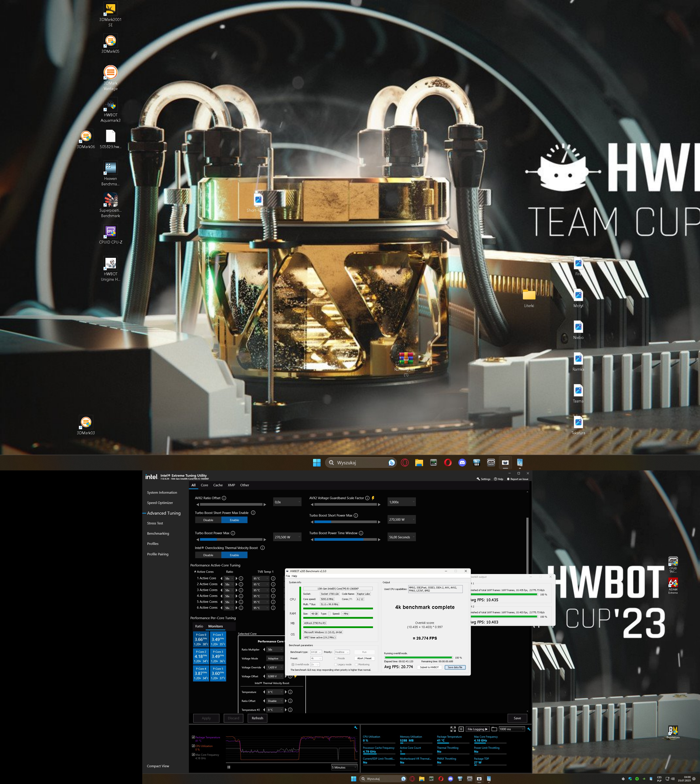The width and height of the screenshot is (700, 784).
Task: Open File Explorer on the upper taskbar
Action: point(419,463)
